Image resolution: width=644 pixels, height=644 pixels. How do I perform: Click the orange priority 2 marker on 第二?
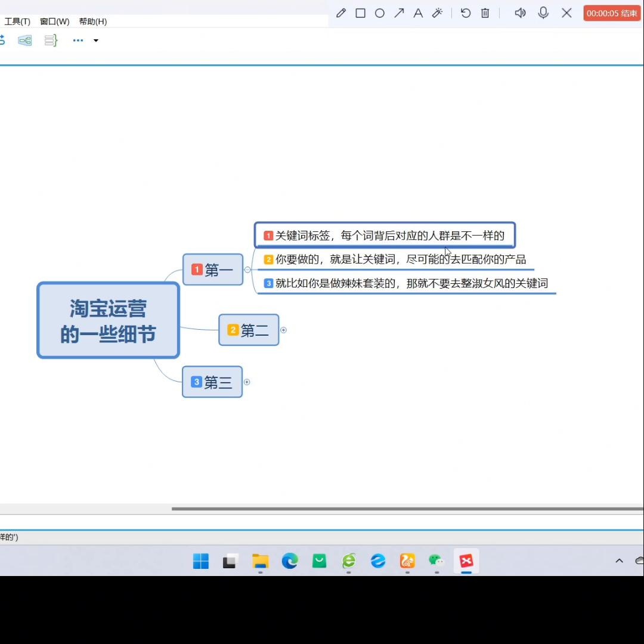coord(233,330)
